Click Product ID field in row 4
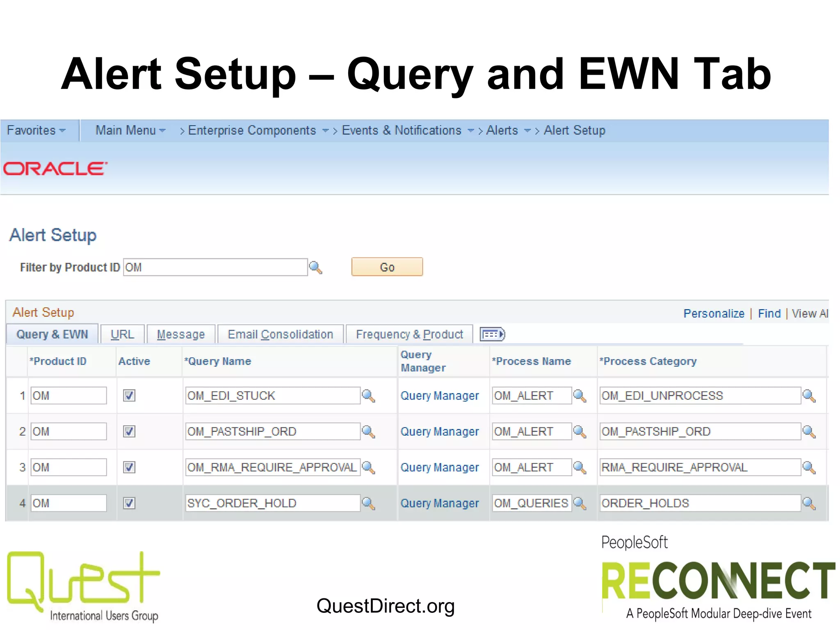840x630 pixels. click(x=68, y=503)
